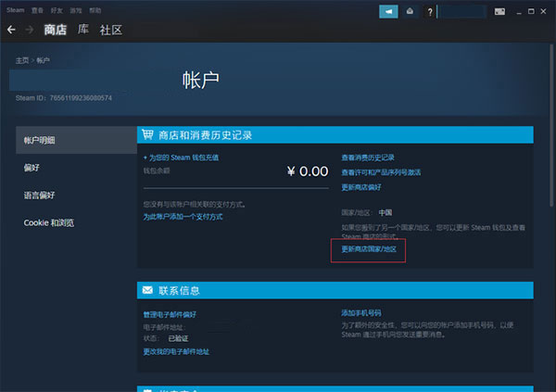Click the 已验证 status text
This screenshot has width=556, height=392.
178,338
